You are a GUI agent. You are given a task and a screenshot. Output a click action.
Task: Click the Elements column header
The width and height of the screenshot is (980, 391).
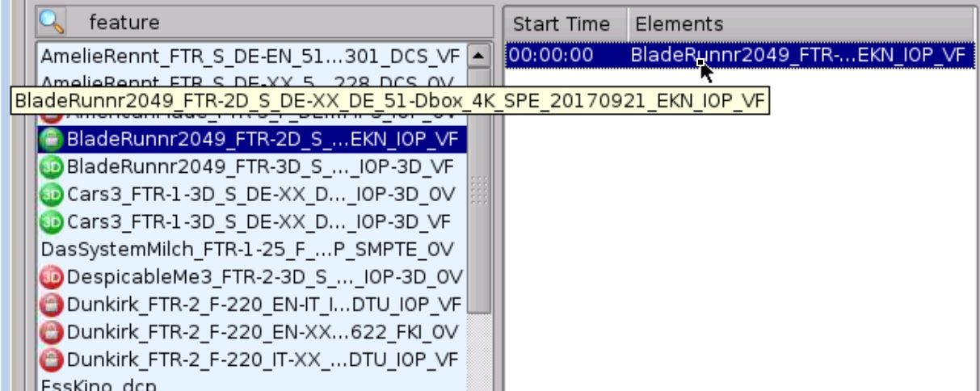(801, 23)
